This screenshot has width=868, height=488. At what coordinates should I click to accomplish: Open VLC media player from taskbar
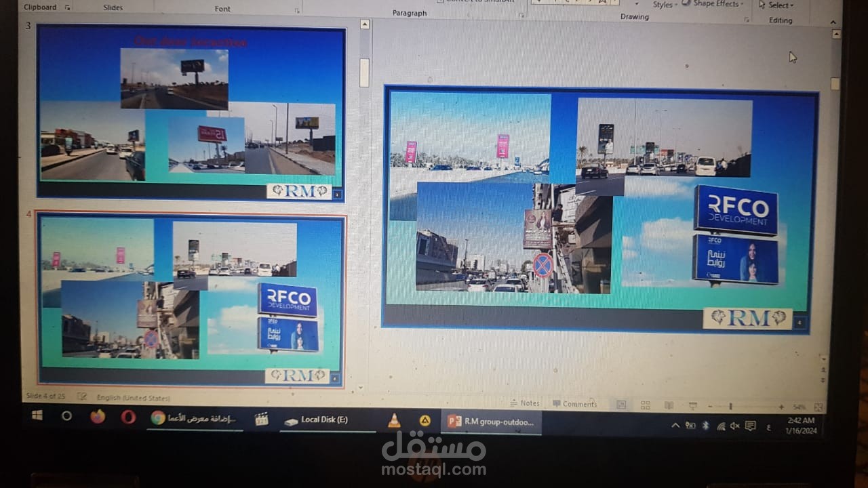[x=394, y=421]
